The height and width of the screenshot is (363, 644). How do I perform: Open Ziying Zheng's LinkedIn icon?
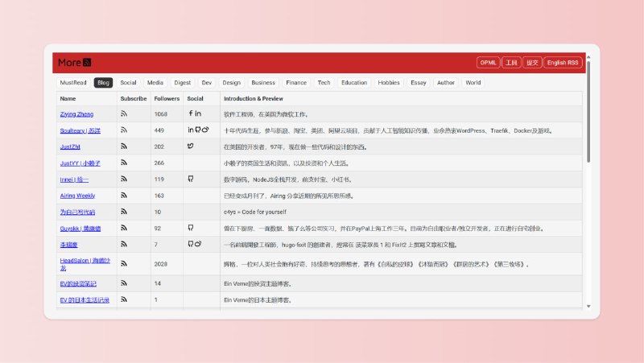(198, 113)
